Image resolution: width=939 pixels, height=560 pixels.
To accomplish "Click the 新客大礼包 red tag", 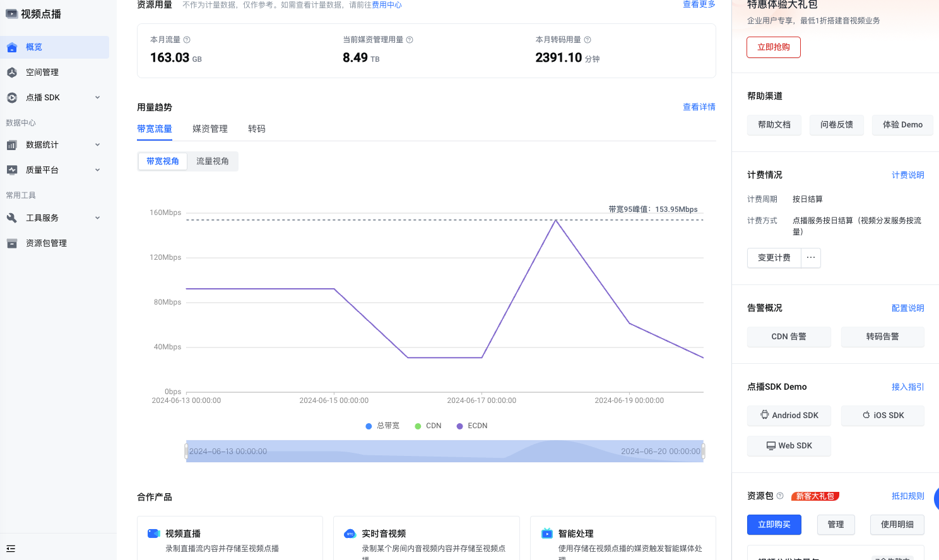I will (815, 496).
